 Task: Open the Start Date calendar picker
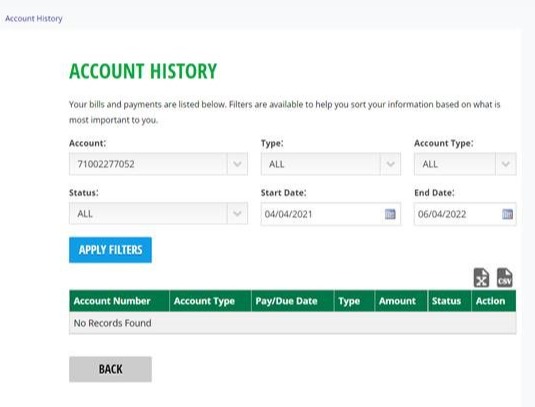click(390, 214)
